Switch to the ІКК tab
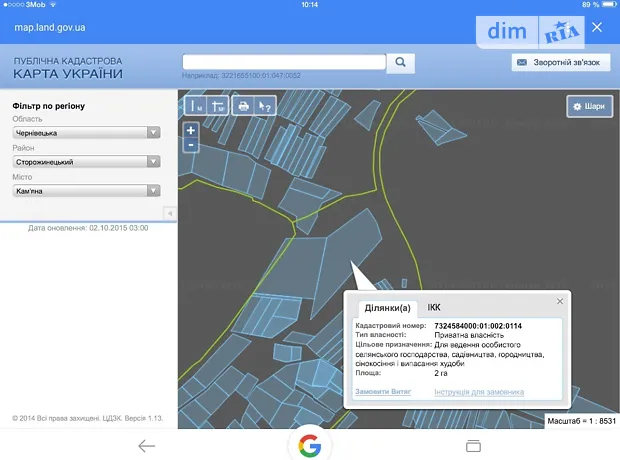Screen dimensions: 620x460 [434, 307]
